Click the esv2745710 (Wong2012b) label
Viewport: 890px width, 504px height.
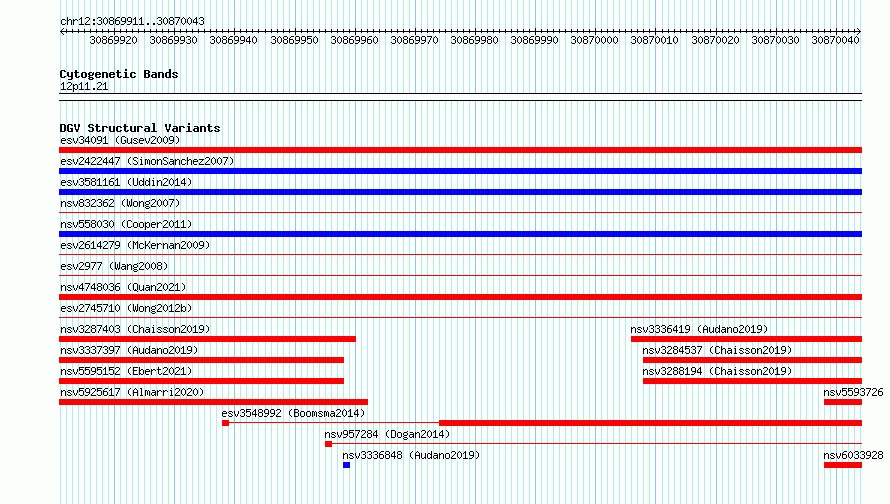(x=126, y=308)
